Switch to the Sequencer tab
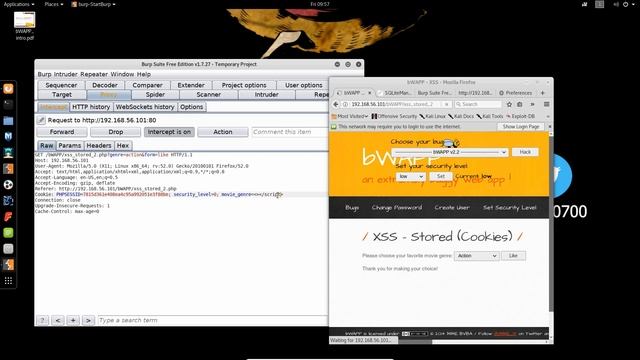Viewport: 640px width, 360px height. 61,85
